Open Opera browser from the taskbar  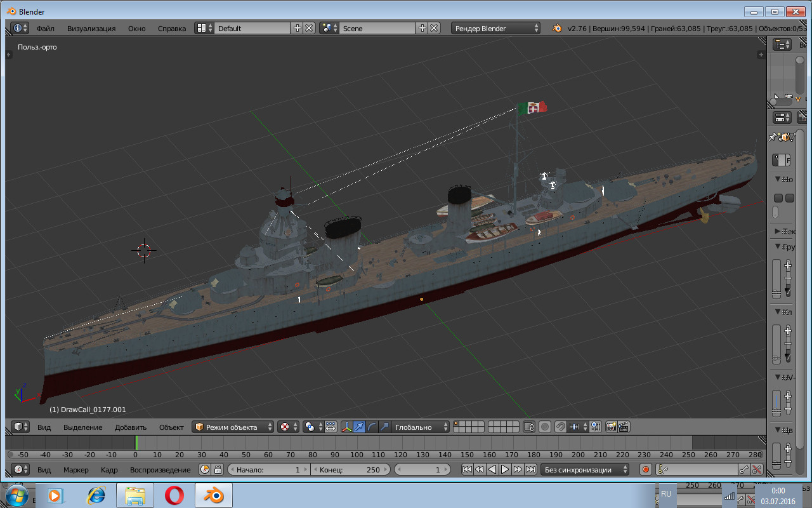coord(174,495)
